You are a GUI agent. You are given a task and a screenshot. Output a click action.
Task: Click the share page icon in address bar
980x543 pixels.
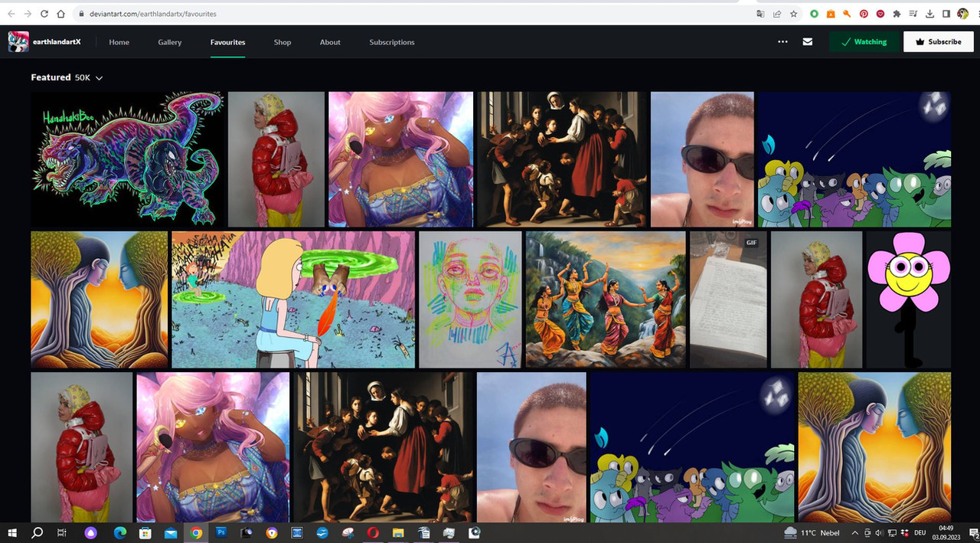[777, 14]
